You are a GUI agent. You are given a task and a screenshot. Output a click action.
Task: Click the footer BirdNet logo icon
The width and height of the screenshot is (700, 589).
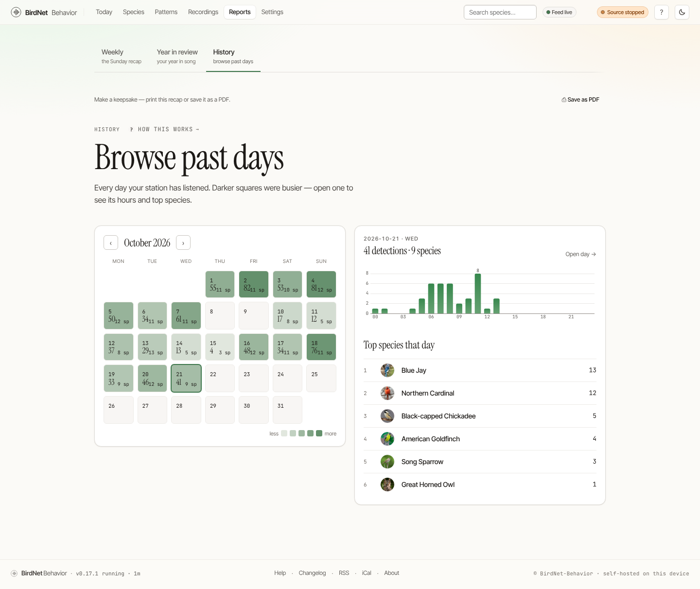click(x=14, y=573)
